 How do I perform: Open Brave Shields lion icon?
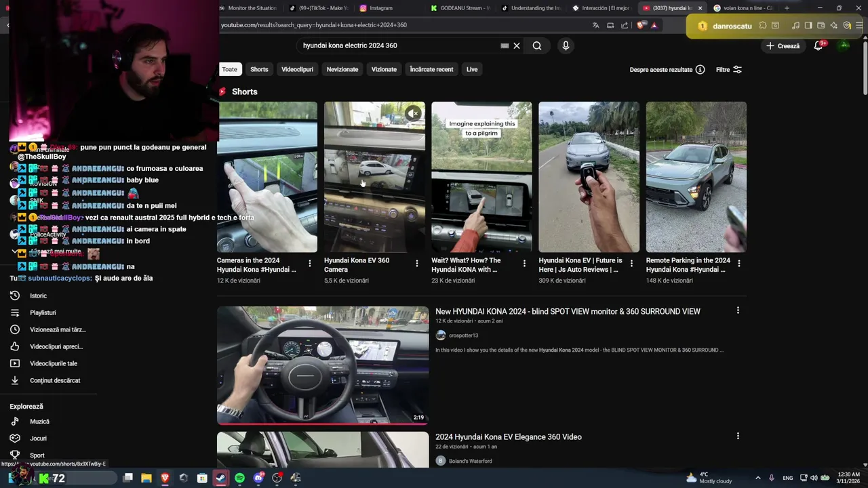[x=642, y=25]
